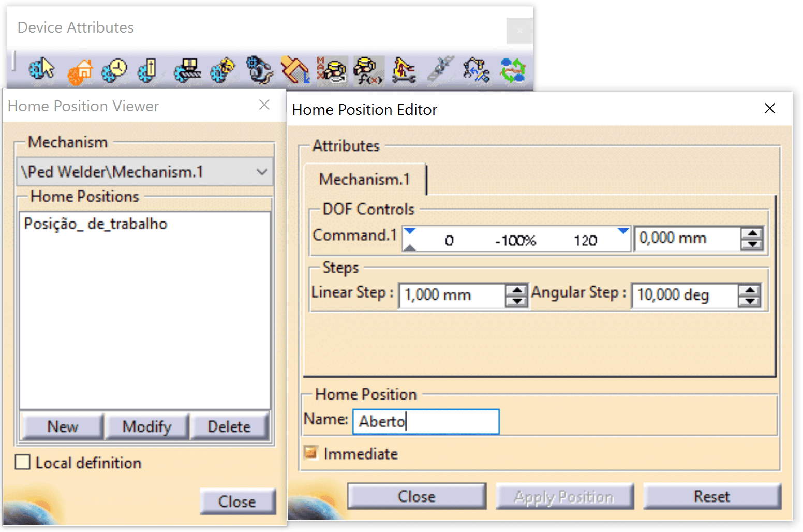Click the Modify button
Viewport: 803px width, 532px height.
(147, 427)
